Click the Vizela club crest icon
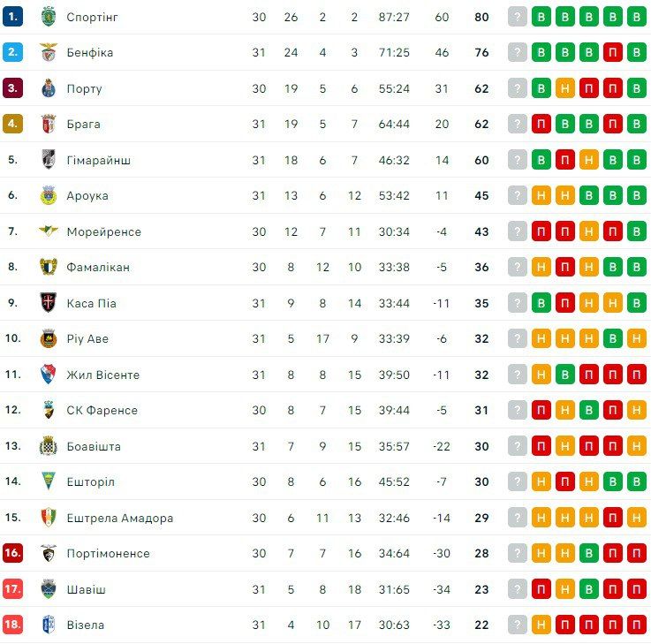The height and width of the screenshot is (644, 651). click(49, 625)
